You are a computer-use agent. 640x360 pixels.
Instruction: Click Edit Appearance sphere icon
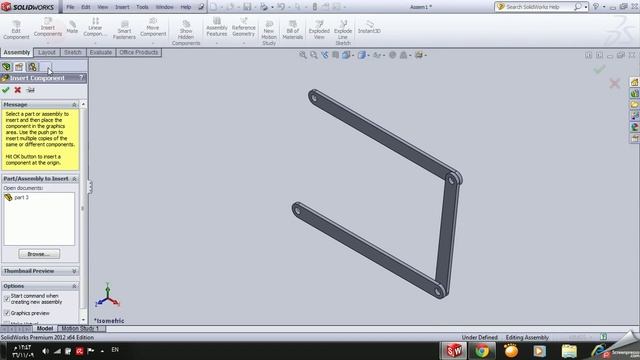[x=392, y=55]
